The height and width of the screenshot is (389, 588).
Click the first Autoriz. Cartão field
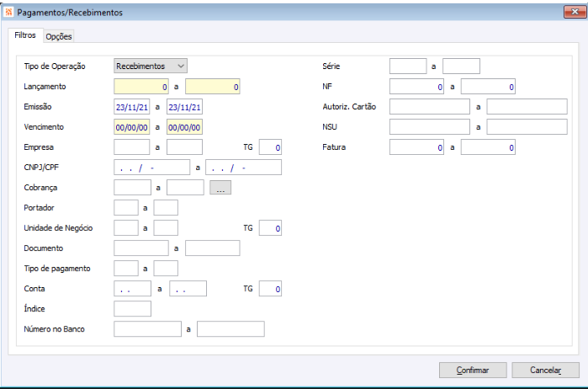point(429,107)
